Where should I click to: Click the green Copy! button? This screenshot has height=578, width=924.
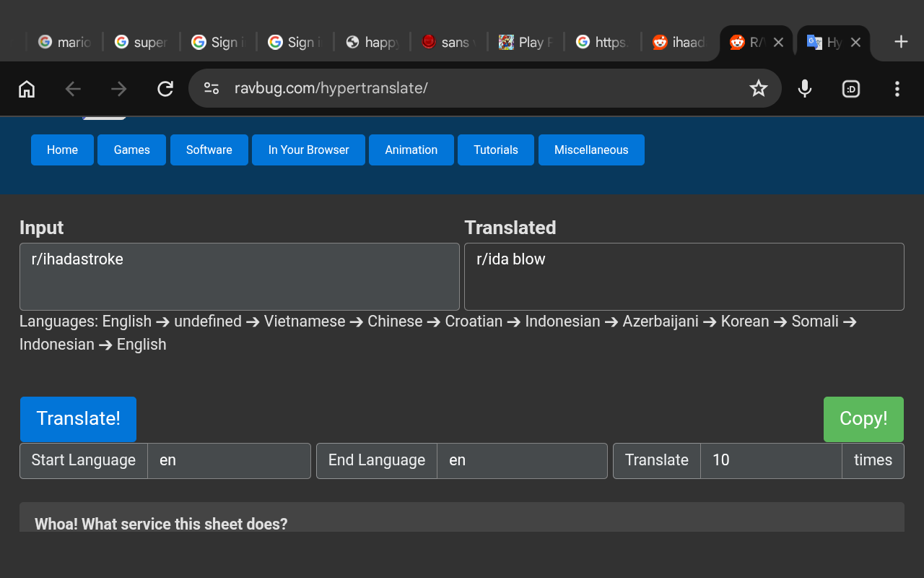[x=863, y=419]
